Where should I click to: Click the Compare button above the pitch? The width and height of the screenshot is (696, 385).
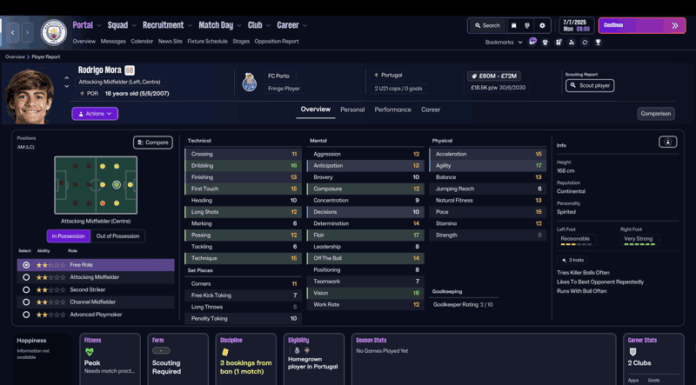pos(153,143)
